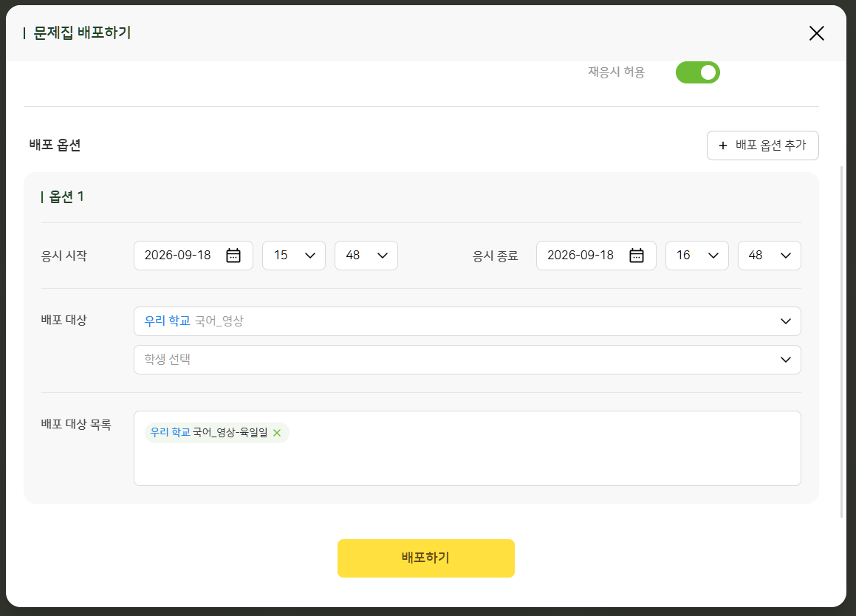Screen dimensions: 856x616
Task: Open the 학생 선택 dropdown
Action: click(468, 359)
